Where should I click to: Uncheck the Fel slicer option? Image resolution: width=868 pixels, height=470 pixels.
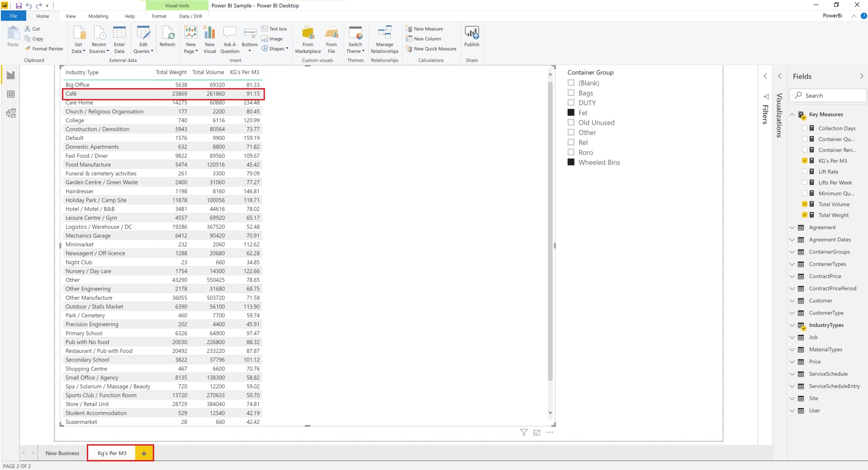[x=571, y=113]
